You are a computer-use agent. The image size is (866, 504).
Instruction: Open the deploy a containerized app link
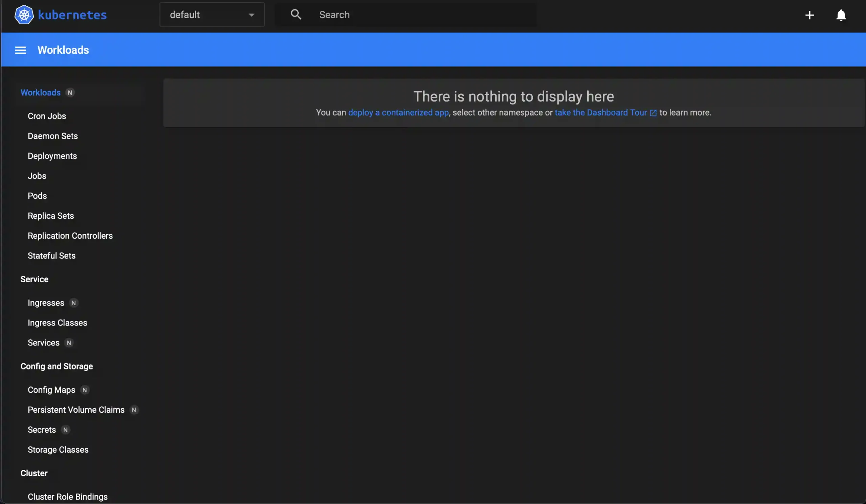398,113
